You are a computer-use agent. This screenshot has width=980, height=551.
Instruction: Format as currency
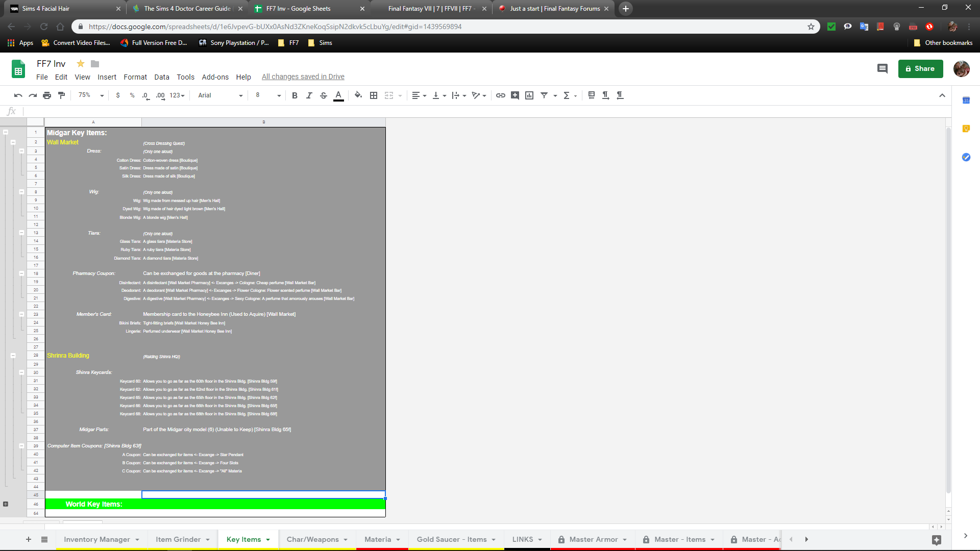[x=118, y=95]
